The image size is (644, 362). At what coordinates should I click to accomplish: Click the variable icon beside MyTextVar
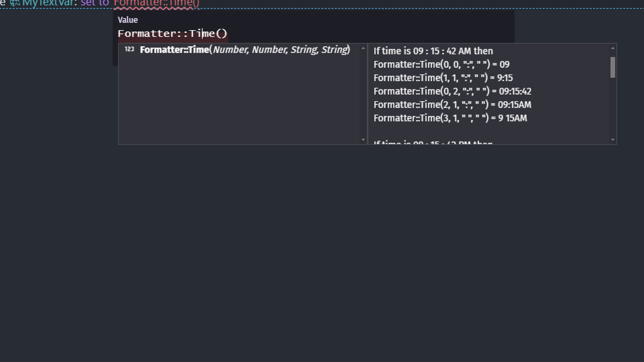15,3
